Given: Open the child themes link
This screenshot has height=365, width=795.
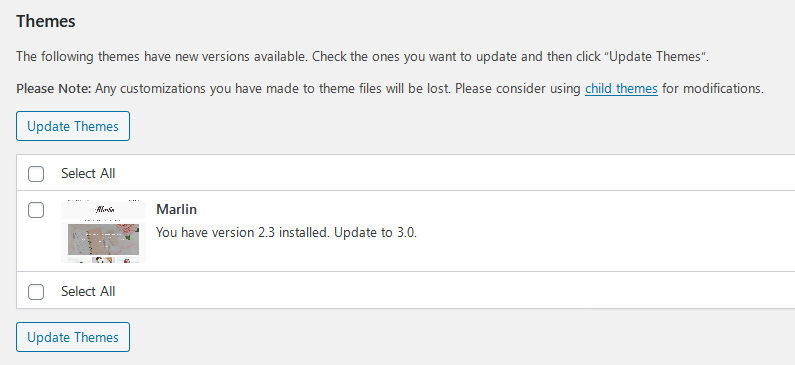Looking at the screenshot, I should click(x=621, y=89).
